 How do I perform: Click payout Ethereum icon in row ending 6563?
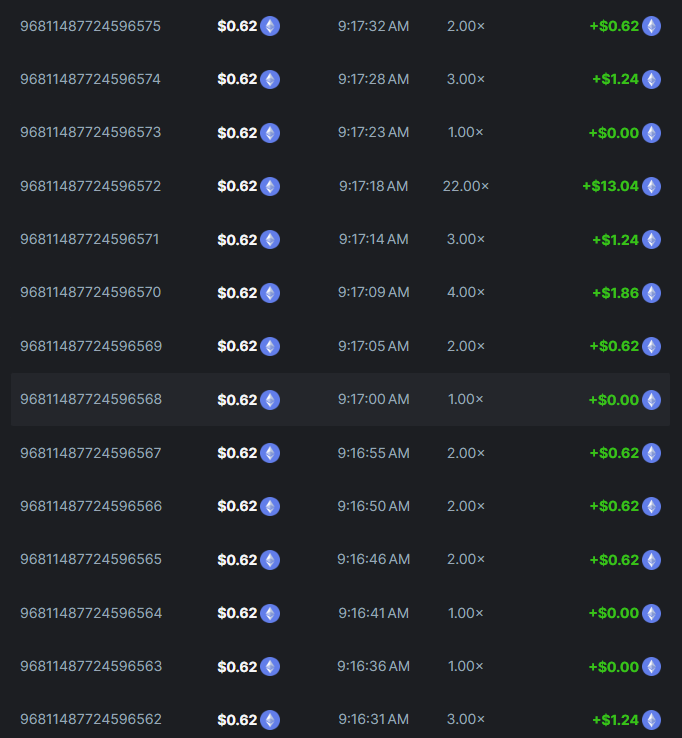(652, 667)
